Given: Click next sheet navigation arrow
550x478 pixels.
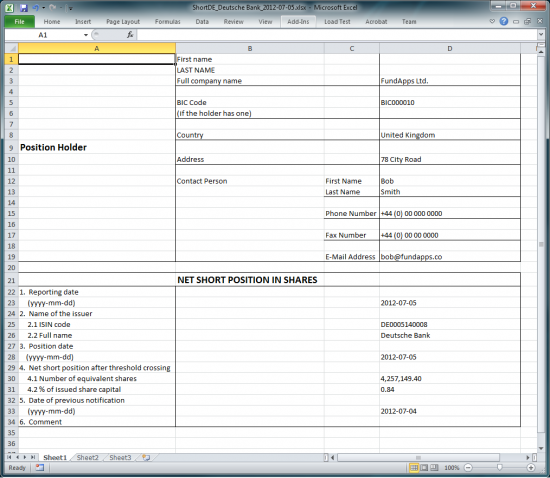Looking at the screenshot, I should [25, 457].
